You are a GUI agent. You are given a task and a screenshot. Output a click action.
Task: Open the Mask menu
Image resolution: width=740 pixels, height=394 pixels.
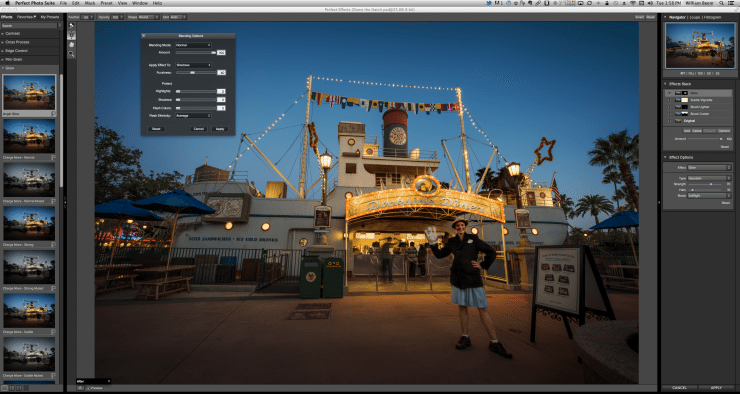(x=90, y=3)
